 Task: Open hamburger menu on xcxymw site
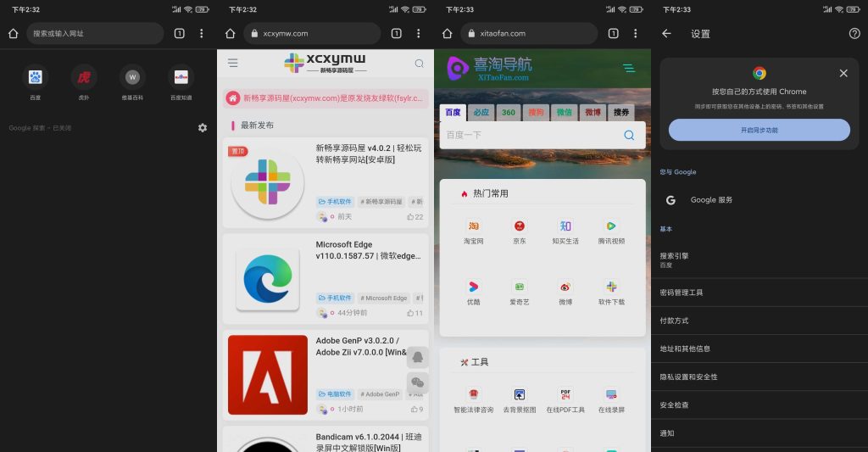point(232,63)
